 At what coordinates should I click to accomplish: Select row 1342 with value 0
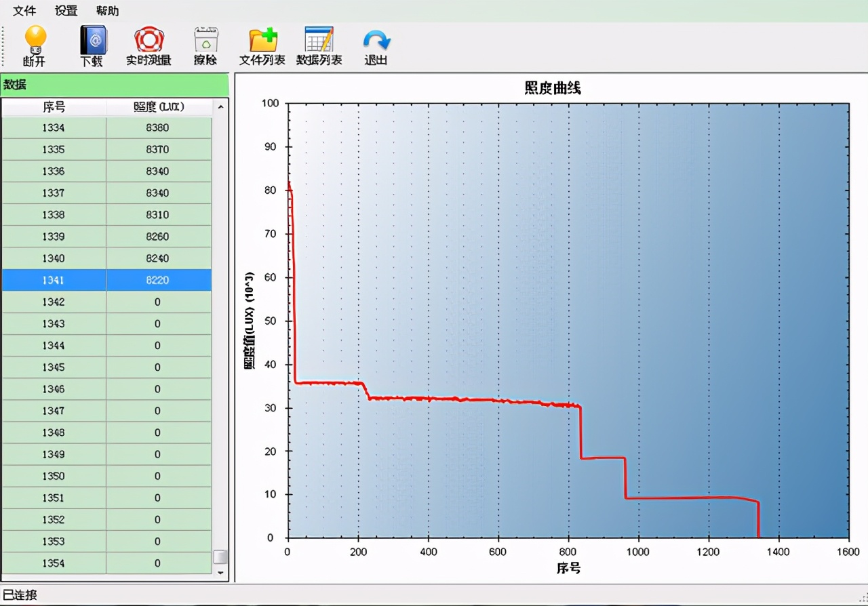106,302
